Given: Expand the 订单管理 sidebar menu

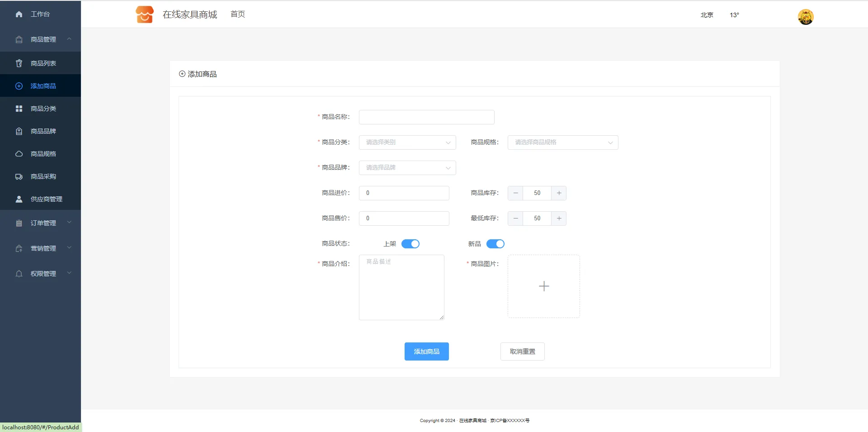Looking at the screenshot, I should (43, 223).
